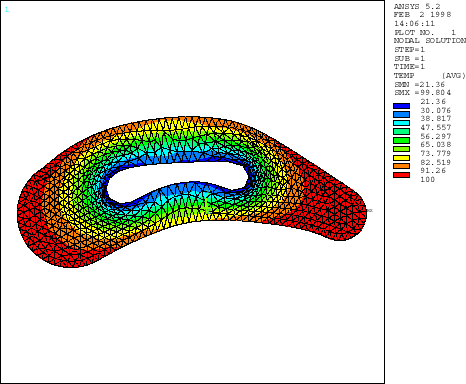Click the red legend swatch
Viewport: 466px width, 384px height.
pyautogui.click(x=401, y=175)
